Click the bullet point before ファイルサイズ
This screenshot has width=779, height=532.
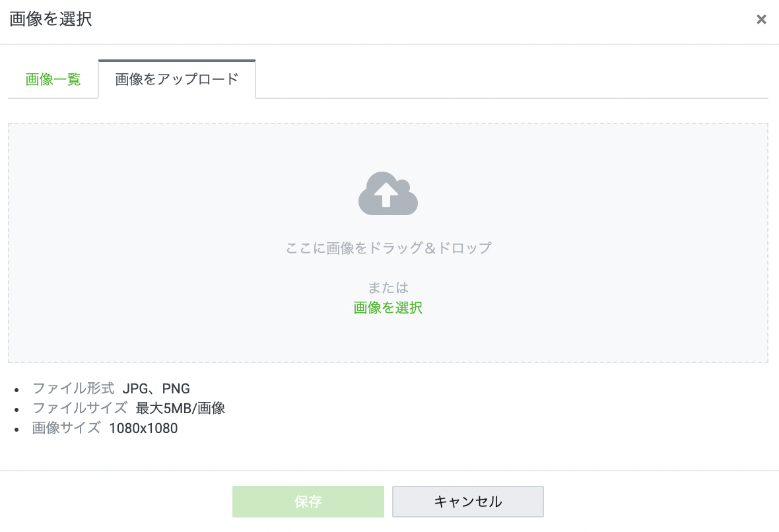click(x=17, y=409)
